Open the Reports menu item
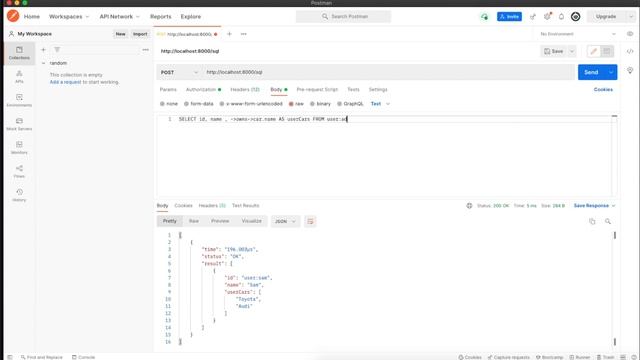Screen dimensions: 640x360 pos(160,17)
